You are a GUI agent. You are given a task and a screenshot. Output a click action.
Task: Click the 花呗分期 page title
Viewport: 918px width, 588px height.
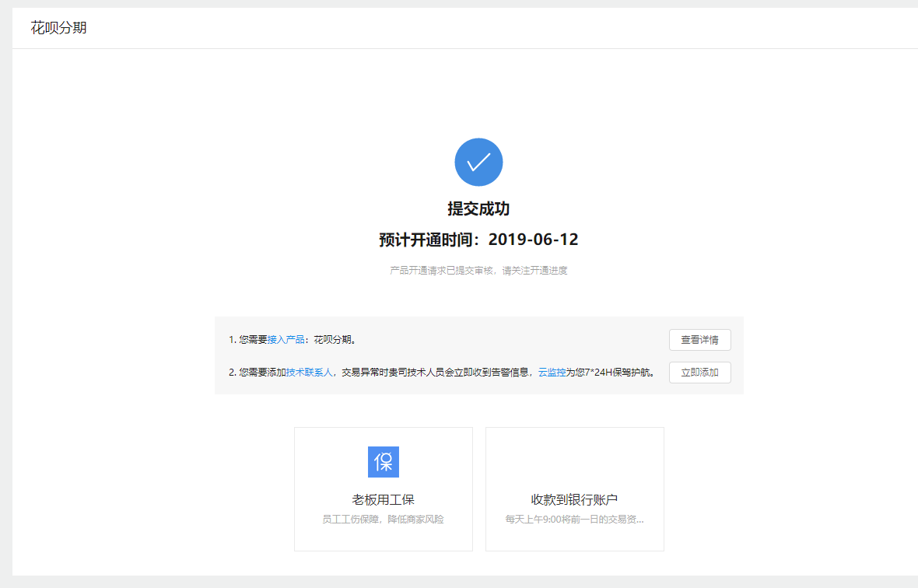pos(58,28)
